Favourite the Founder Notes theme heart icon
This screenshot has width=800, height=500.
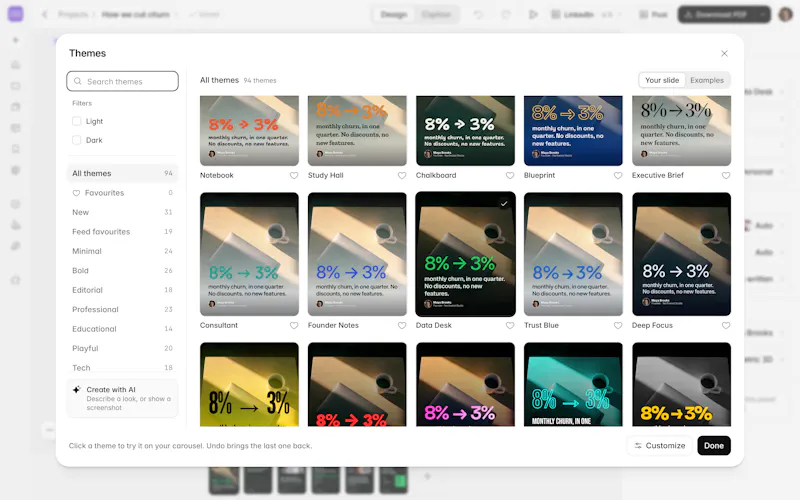(402, 326)
